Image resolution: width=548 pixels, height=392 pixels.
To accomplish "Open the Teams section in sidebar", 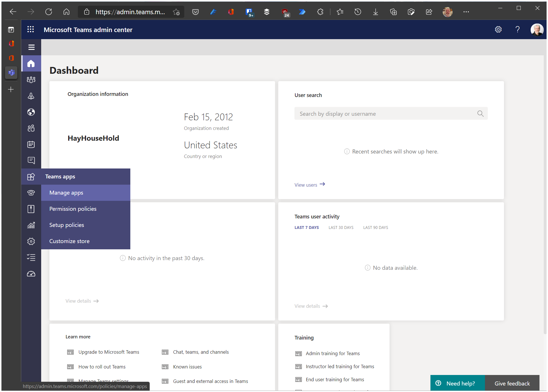I will [31, 80].
